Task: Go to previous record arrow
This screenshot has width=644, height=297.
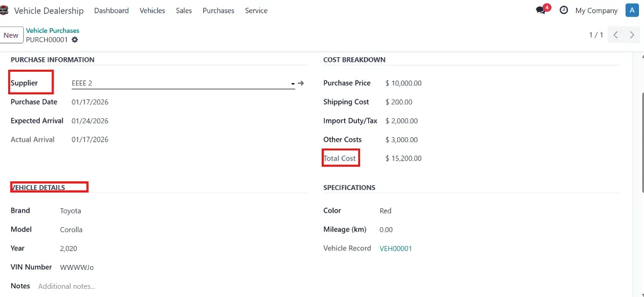Action: coord(616,35)
